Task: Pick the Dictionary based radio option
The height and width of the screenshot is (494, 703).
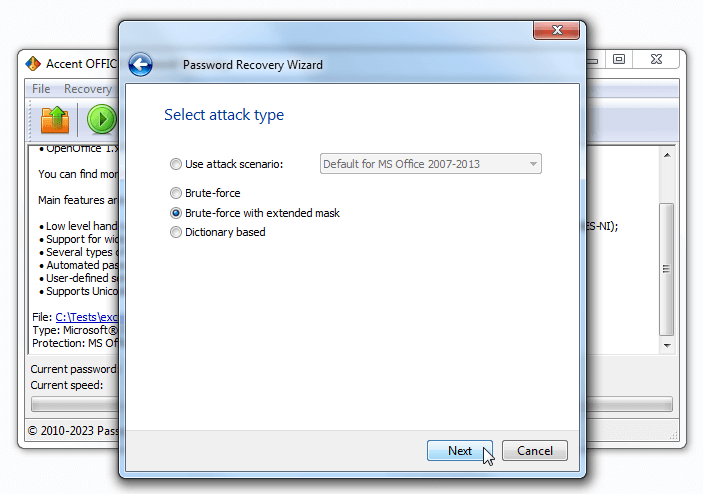Action: [176, 232]
